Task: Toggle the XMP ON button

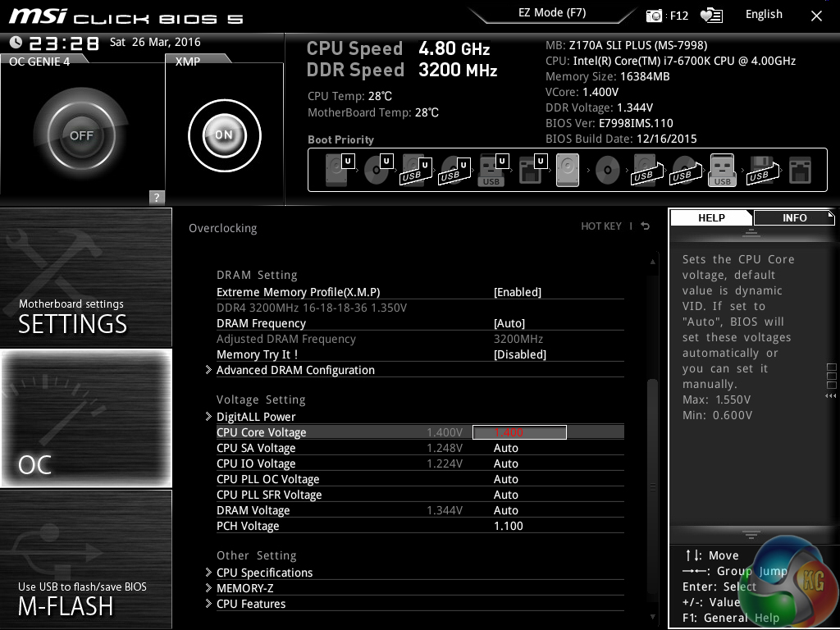Action: pos(225,135)
